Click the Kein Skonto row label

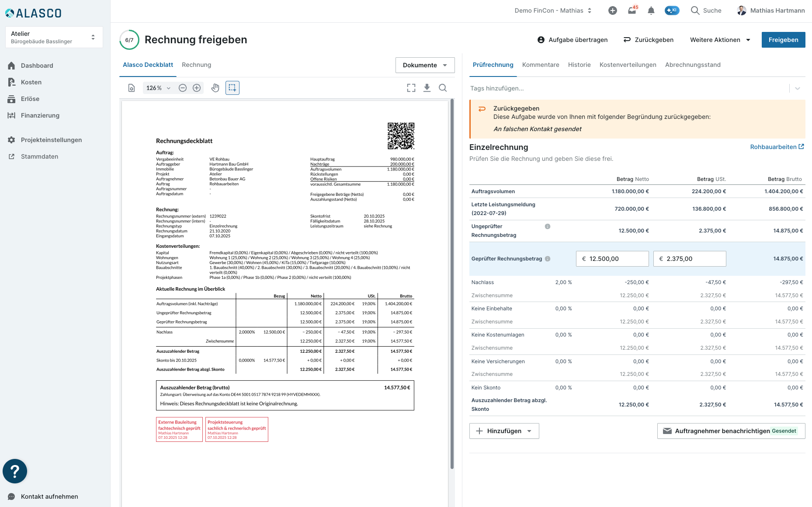(486, 388)
